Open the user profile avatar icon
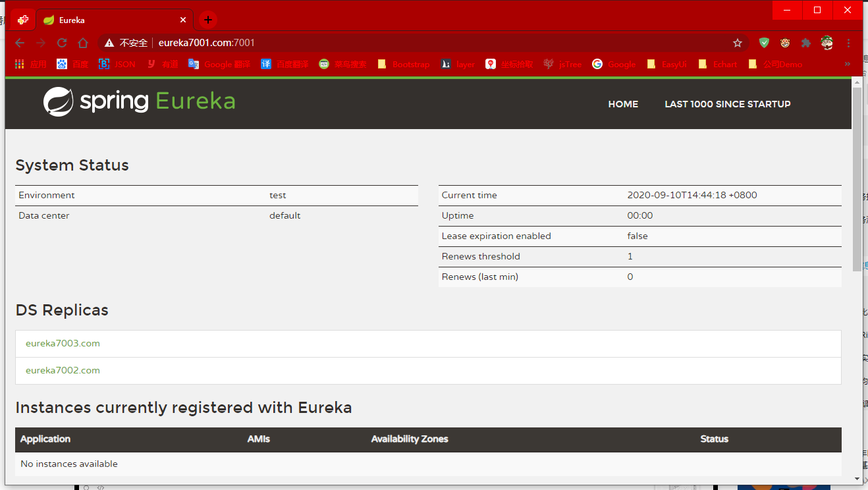The image size is (868, 490). pyautogui.click(x=827, y=43)
